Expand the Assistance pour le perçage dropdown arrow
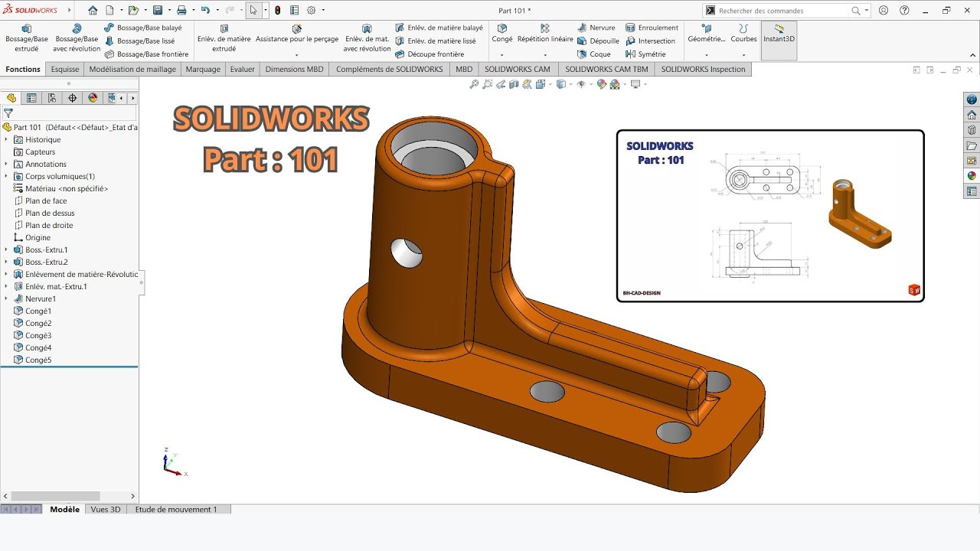 297,55
